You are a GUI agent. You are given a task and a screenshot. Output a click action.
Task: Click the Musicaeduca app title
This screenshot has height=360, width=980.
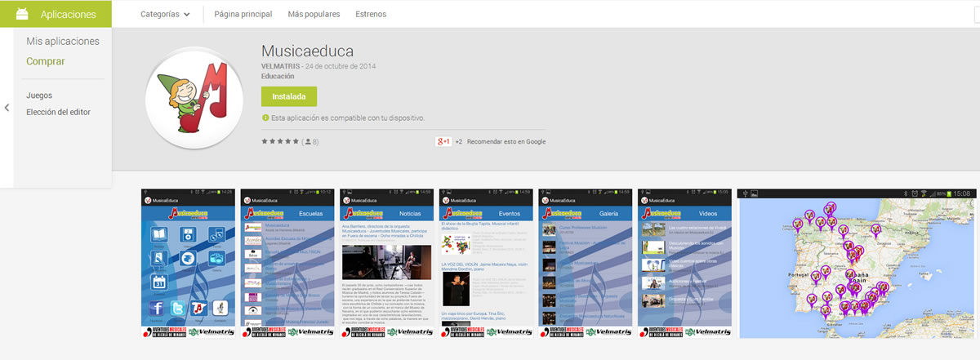click(x=307, y=51)
